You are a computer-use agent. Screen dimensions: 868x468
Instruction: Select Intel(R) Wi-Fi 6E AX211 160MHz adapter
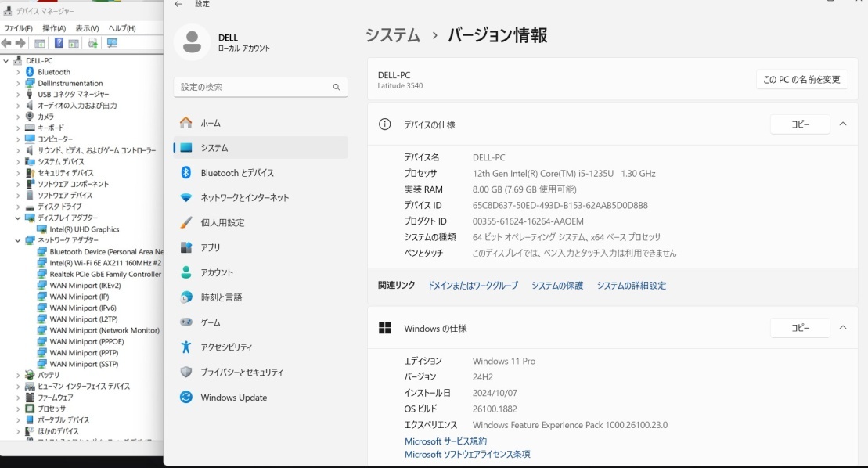105,263
